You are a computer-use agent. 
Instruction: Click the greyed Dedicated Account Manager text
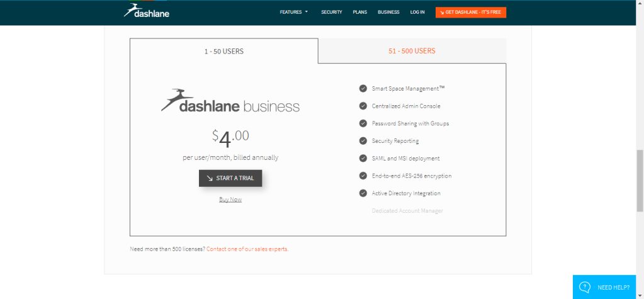(407, 211)
